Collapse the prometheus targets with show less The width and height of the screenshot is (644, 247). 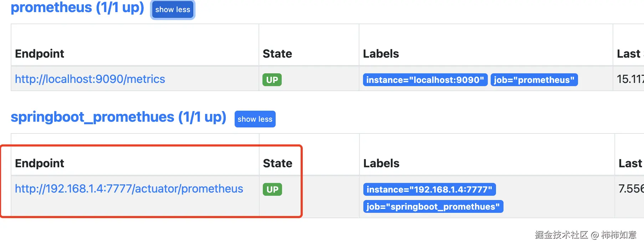pos(172,10)
